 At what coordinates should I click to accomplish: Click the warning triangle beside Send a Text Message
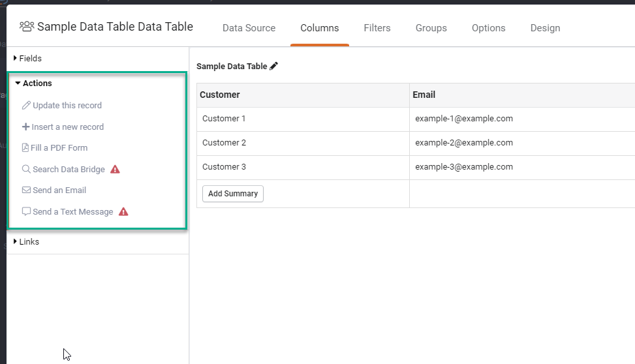pos(123,211)
